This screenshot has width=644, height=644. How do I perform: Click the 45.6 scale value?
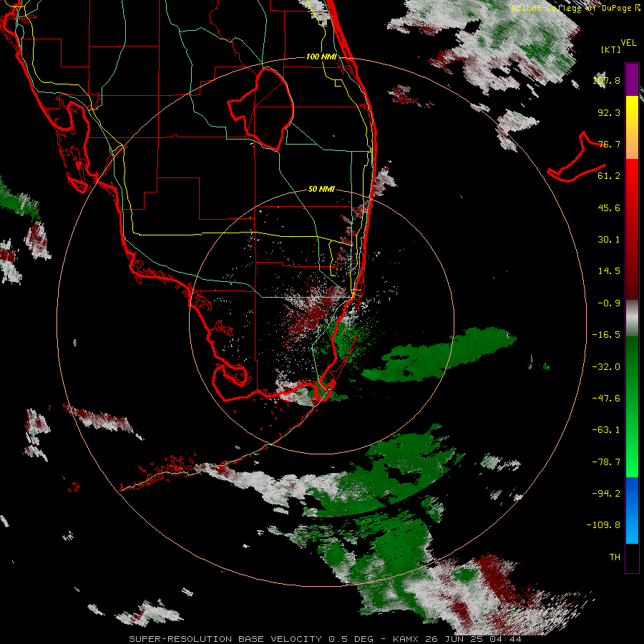pyautogui.click(x=609, y=208)
